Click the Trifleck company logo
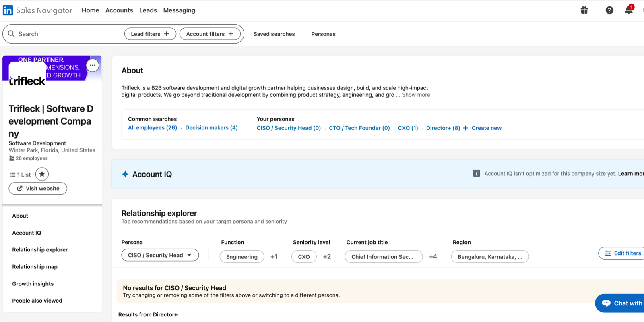The width and height of the screenshot is (644, 322). [x=27, y=75]
